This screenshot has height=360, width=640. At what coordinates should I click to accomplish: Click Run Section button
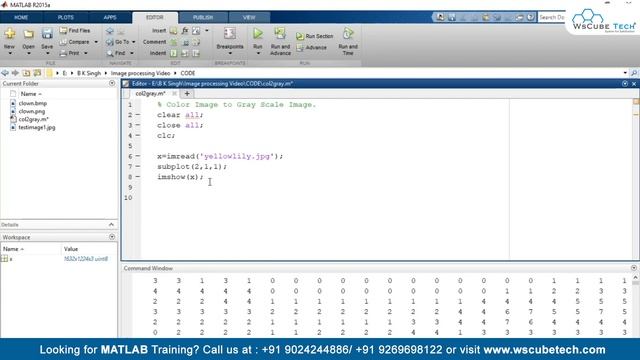click(315, 36)
